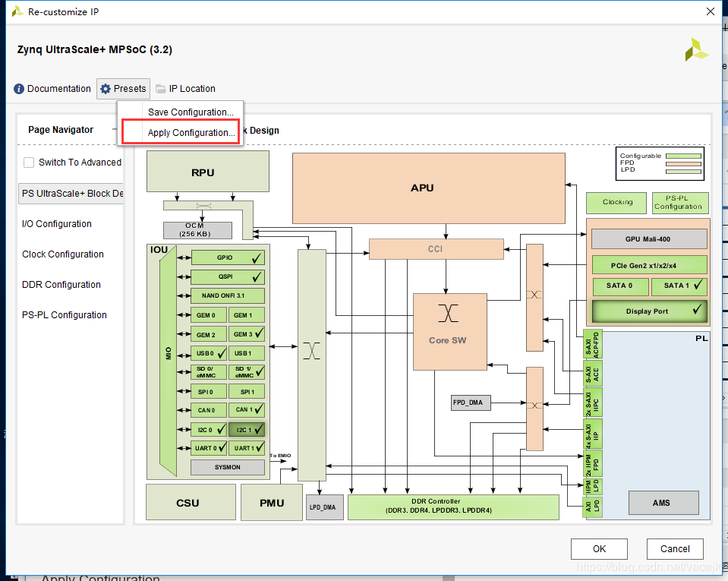
Task: Open the Clocking block in diagram
Action: 617,202
